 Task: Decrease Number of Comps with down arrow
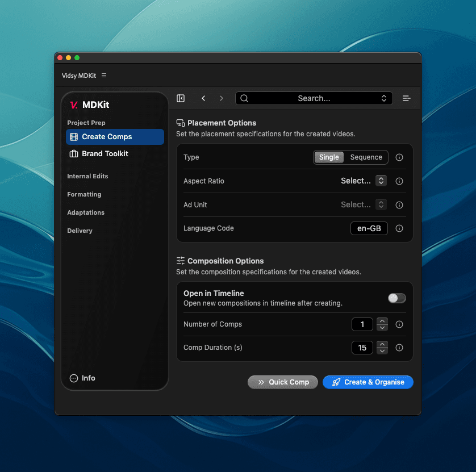(382, 328)
